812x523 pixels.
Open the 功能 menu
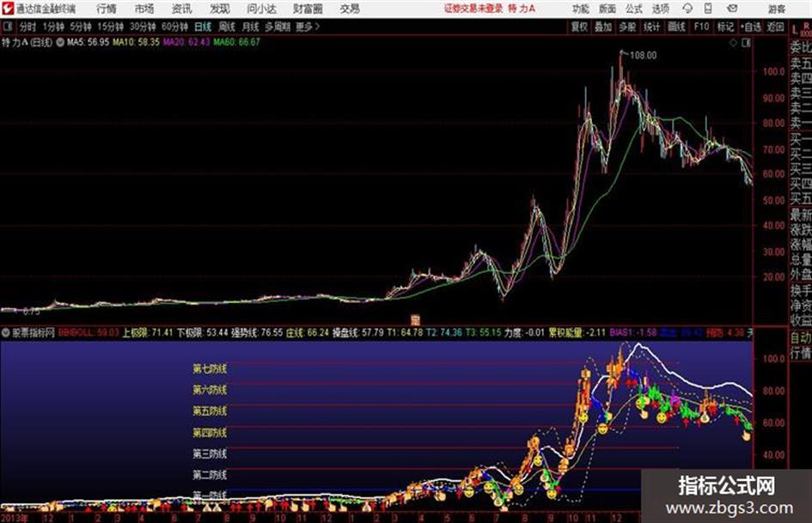click(x=581, y=9)
